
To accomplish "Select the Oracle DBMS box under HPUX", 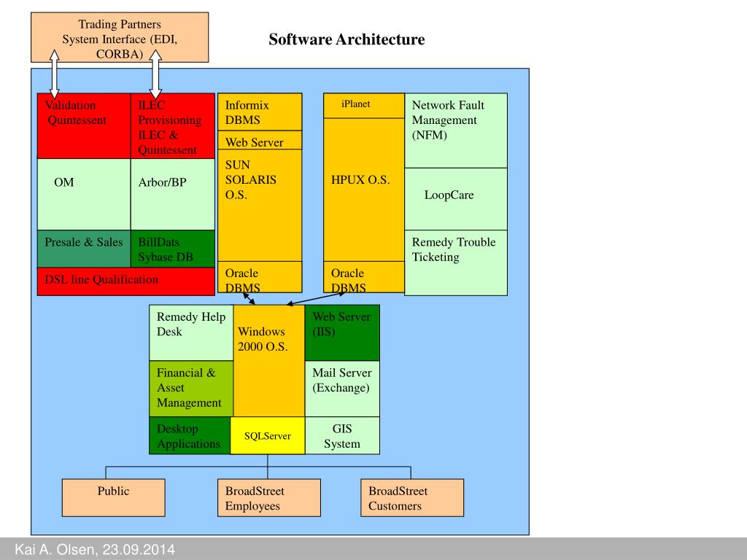I will point(364,277).
